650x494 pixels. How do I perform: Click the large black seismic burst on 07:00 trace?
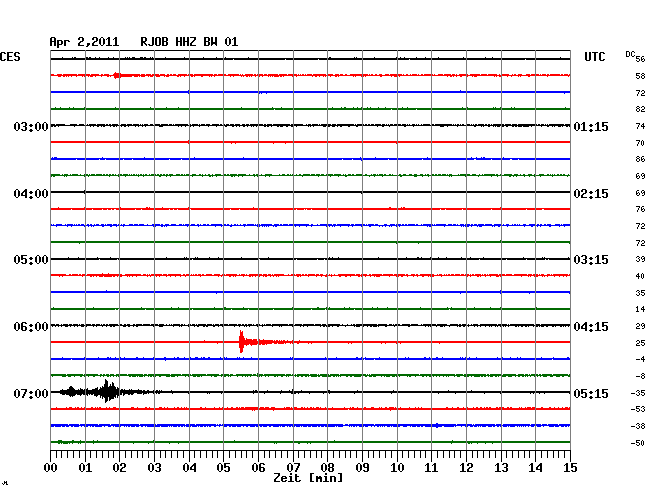[106, 391]
